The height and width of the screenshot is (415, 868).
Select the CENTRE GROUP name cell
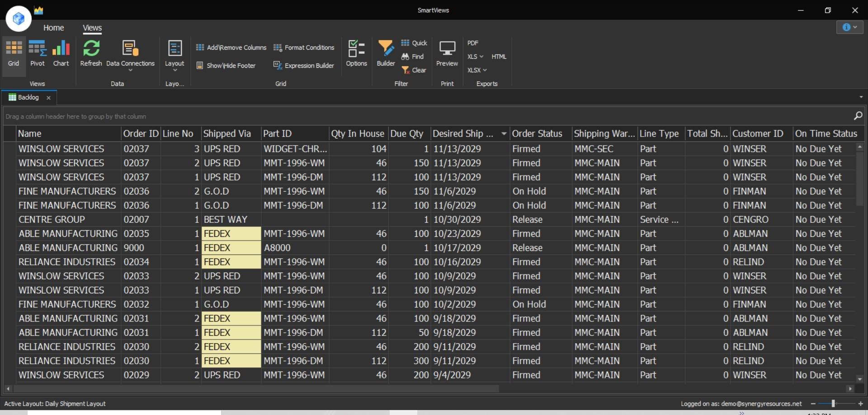pyautogui.click(x=69, y=219)
